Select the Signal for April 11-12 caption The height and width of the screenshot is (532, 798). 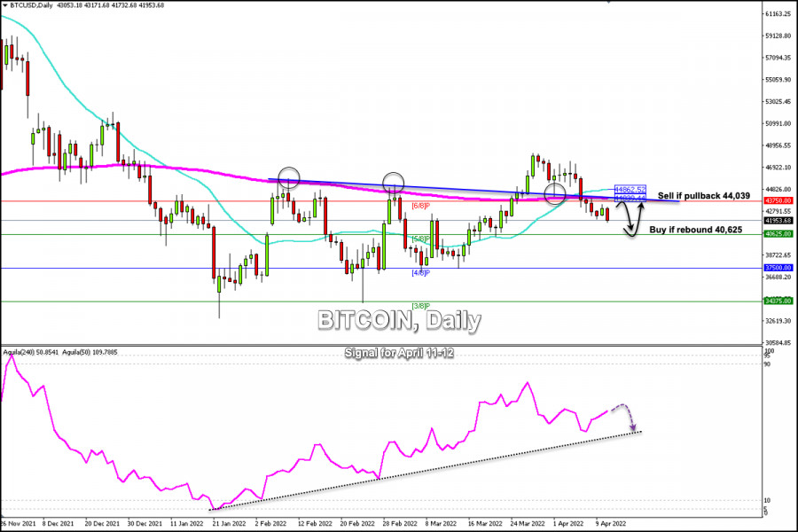[399, 353]
